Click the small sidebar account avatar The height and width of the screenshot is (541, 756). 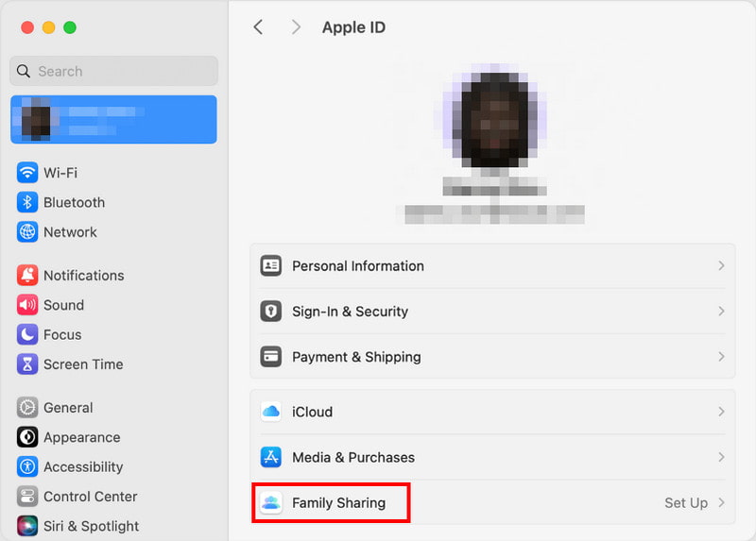point(36,120)
